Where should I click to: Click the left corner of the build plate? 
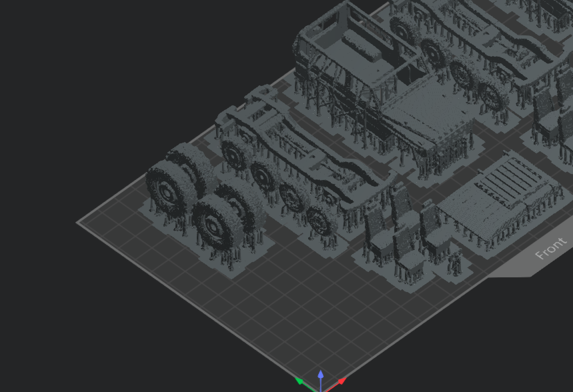[79, 223]
